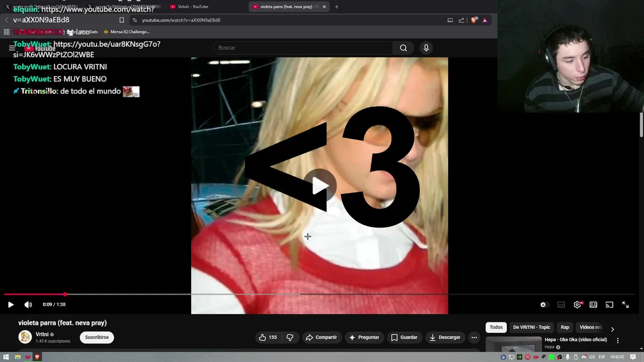Click the Buscar search field
644x362 pixels.
tap(302, 48)
